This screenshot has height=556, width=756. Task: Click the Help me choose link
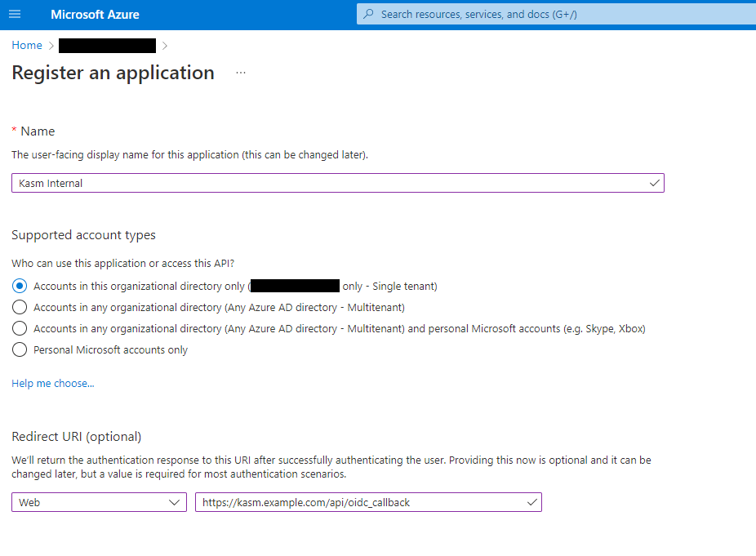point(53,384)
